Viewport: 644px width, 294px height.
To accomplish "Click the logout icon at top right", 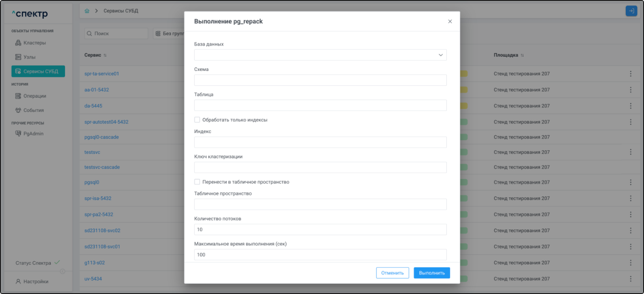I will coord(631,11).
